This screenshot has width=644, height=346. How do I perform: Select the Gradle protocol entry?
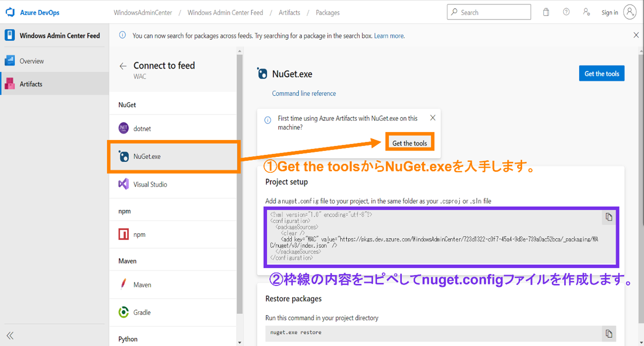click(173, 312)
